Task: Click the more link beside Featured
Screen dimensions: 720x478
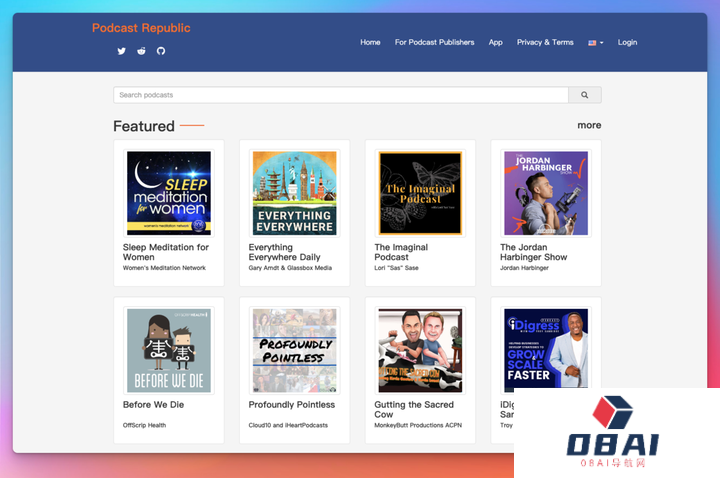Action: (x=589, y=125)
